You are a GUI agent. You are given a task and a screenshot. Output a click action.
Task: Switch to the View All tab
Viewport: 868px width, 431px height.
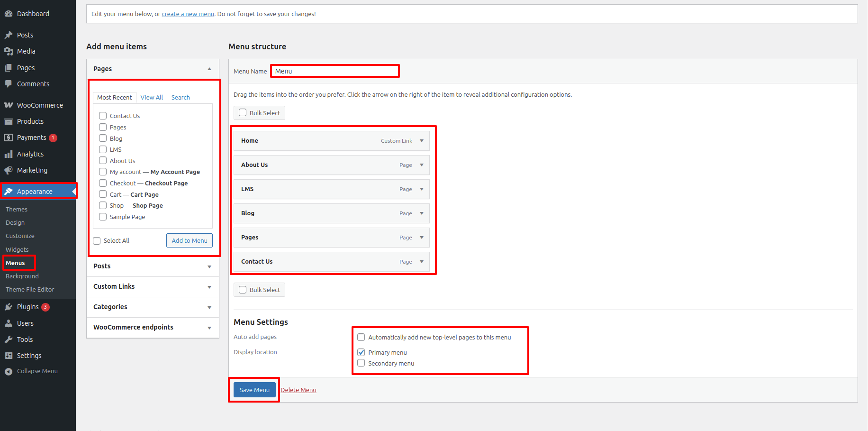click(152, 97)
